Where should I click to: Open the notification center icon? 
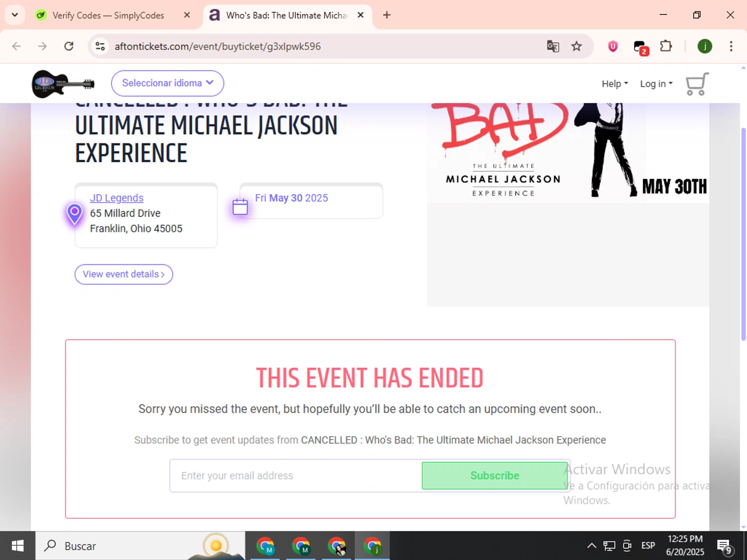[x=725, y=546]
